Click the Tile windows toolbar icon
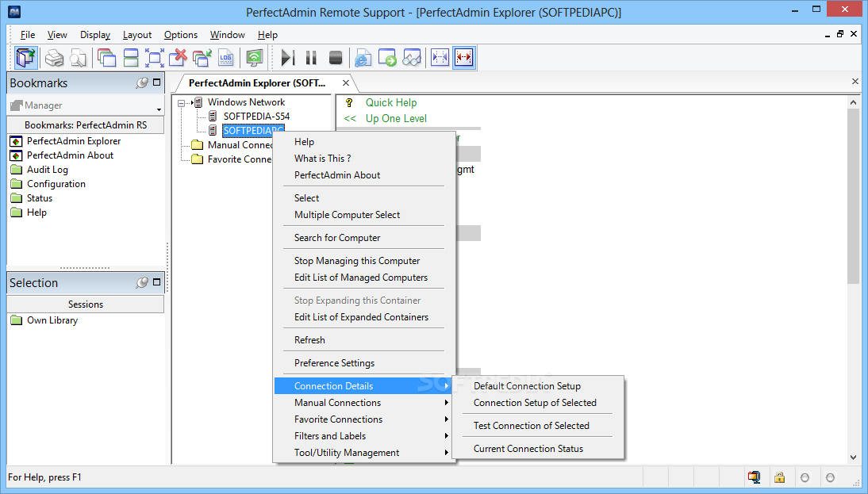The height and width of the screenshot is (494, 868). 131,58
